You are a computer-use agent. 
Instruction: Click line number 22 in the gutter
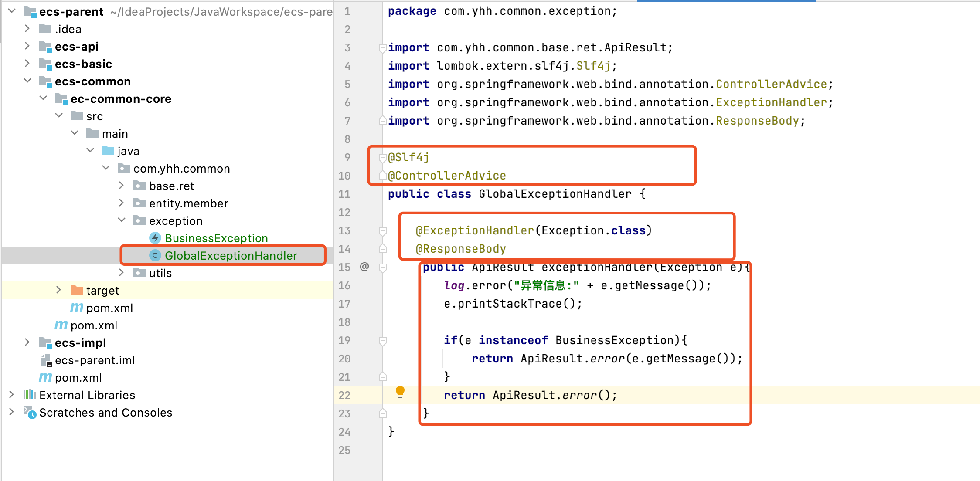click(344, 395)
